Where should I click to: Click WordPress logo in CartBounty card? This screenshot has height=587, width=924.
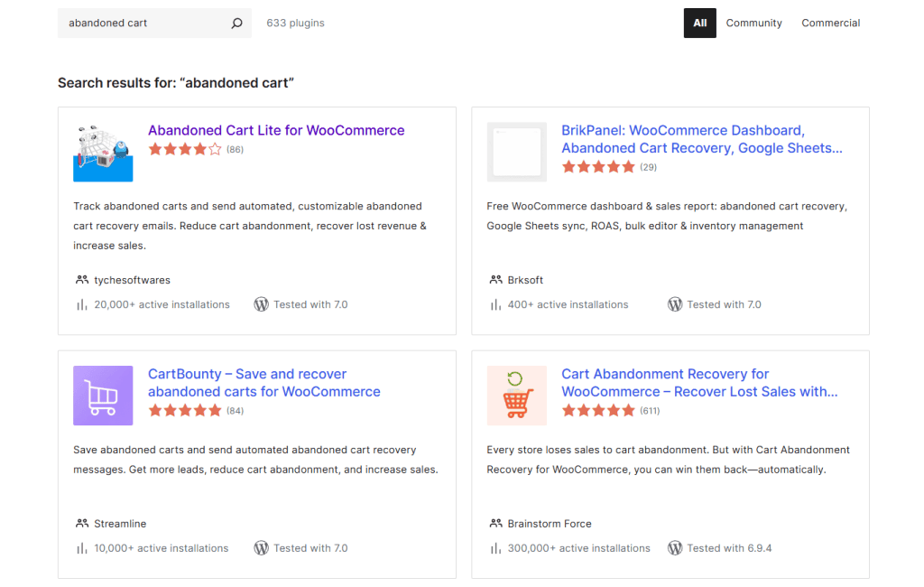point(261,548)
